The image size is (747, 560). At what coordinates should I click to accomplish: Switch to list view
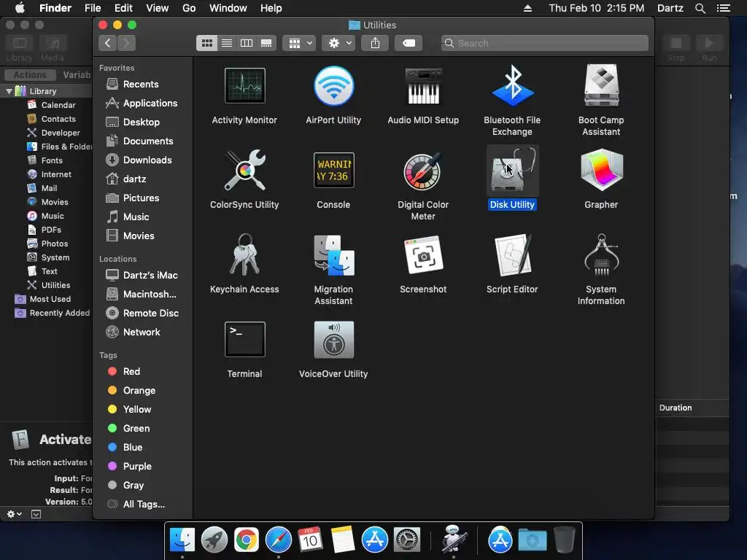[227, 43]
